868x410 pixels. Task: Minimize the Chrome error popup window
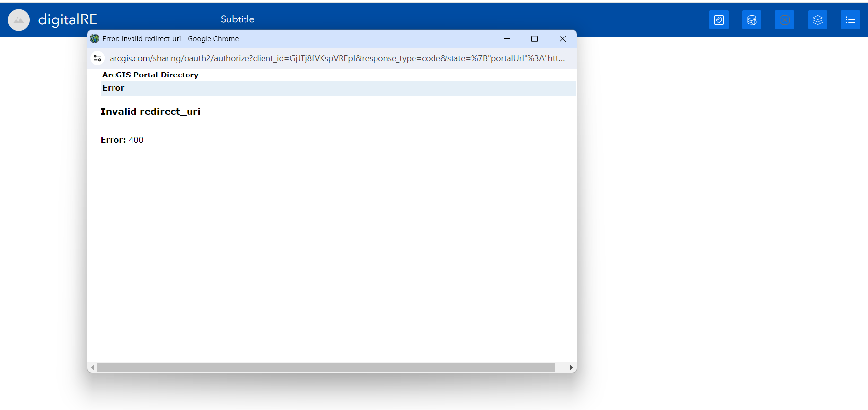507,38
